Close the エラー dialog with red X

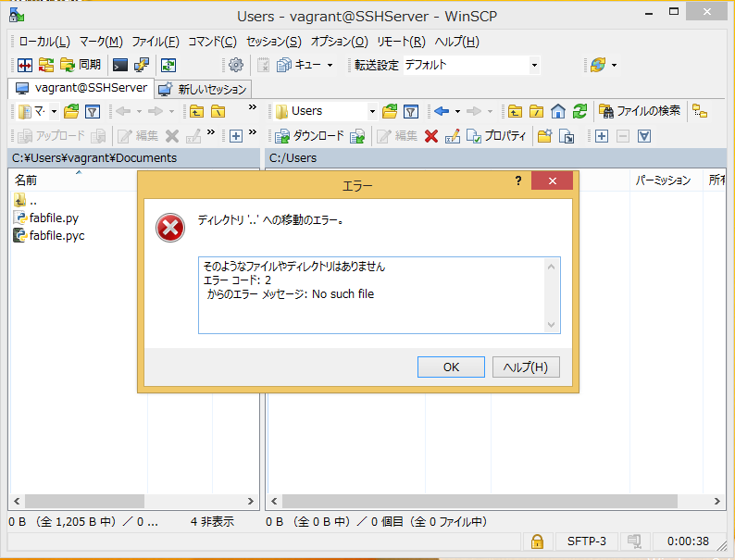tap(553, 180)
